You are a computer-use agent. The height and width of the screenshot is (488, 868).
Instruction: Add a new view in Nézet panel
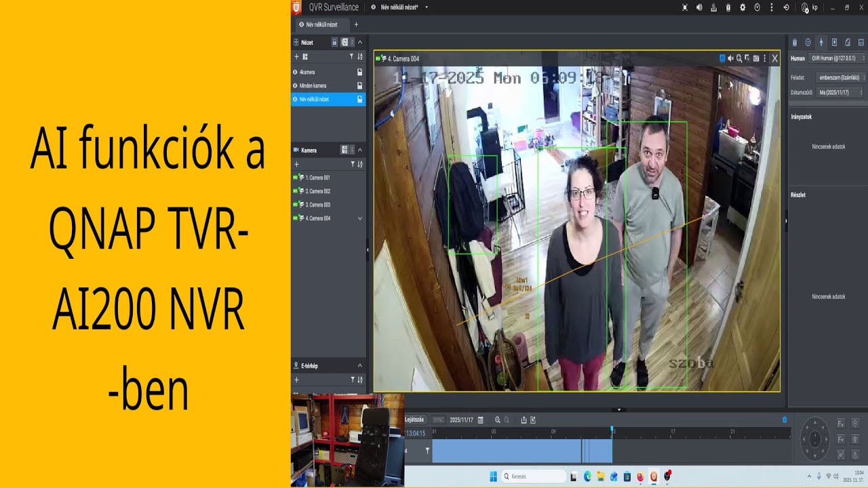(x=296, y=57)
